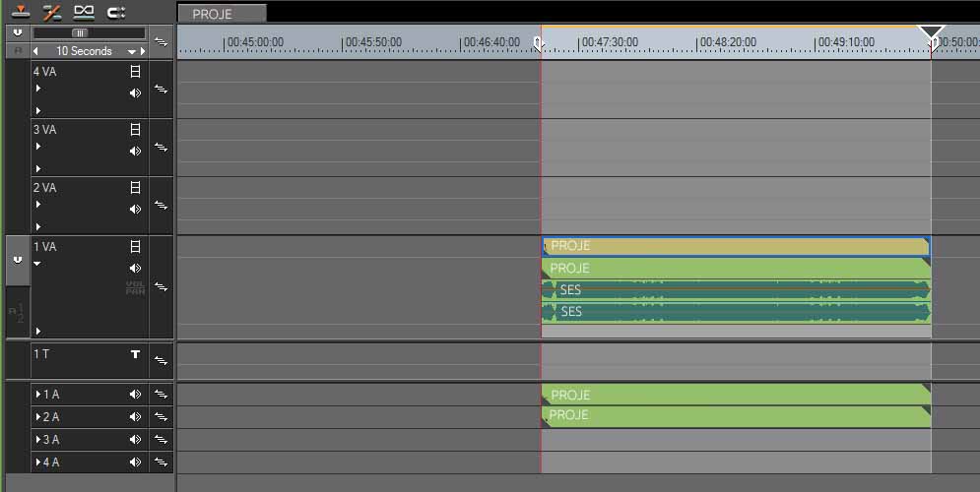Expand the 2 A audio track
This screenshot has height=492, width=980.
[x=38, y=417]
